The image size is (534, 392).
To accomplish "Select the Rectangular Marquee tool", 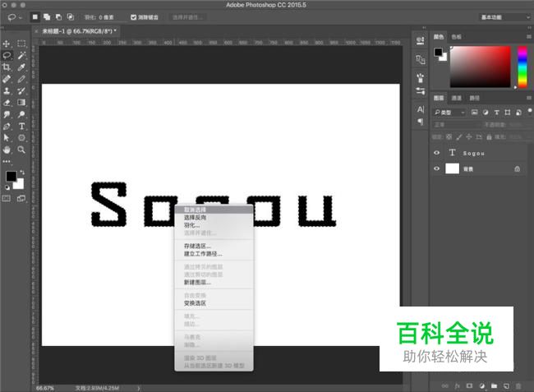I will pos(21,44).
